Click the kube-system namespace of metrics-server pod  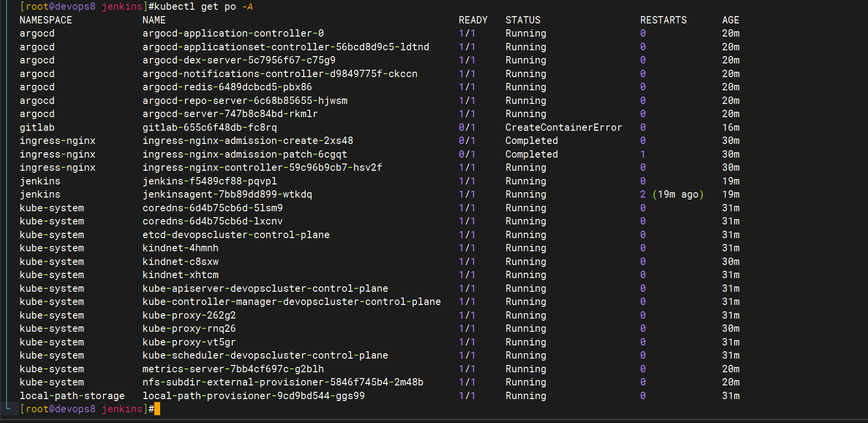pyautogui.click(x=52, y=369)
